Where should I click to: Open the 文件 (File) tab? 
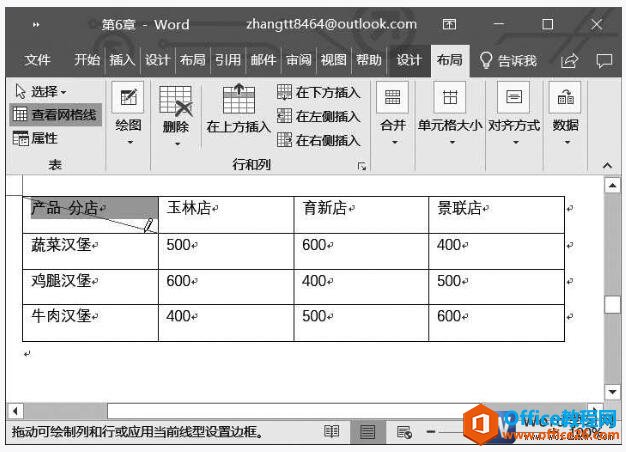[x=38, y=60]
